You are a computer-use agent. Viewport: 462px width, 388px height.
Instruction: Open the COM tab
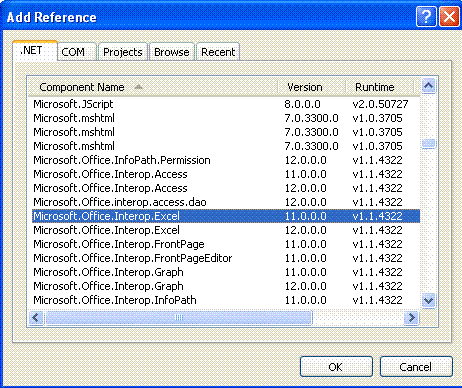pyautogui.click(x=77, y=52)
